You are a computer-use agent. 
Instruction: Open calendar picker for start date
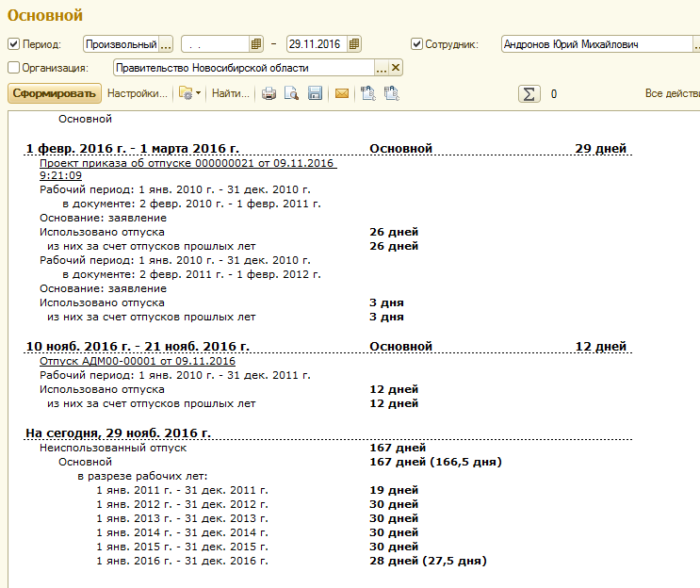pos(256,44)
